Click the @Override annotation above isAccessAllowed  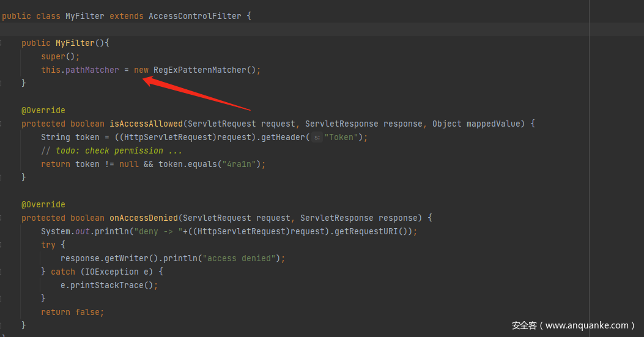point(43,110)
